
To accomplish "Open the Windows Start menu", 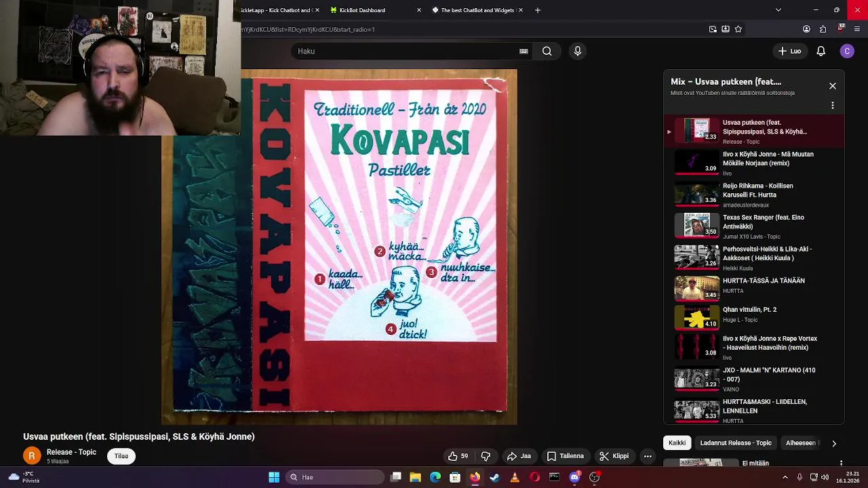I will click(274, 477).
